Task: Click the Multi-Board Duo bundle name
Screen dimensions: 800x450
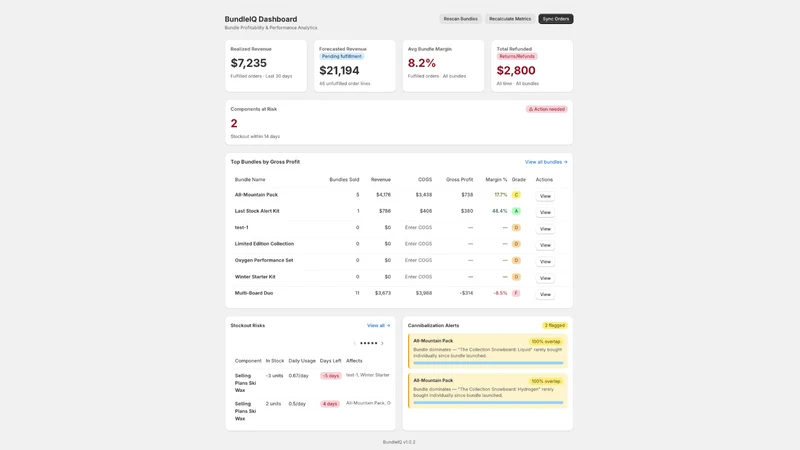Action: pos(254,293)
